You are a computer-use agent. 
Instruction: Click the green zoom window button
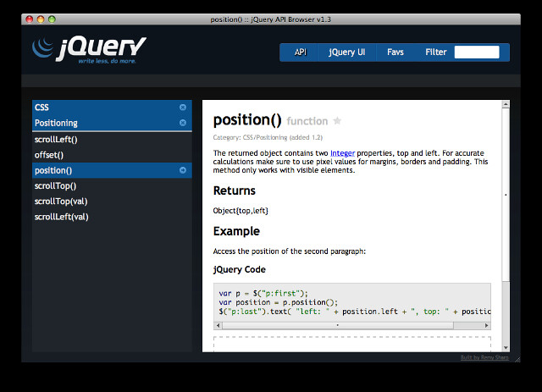coord(52,19)
